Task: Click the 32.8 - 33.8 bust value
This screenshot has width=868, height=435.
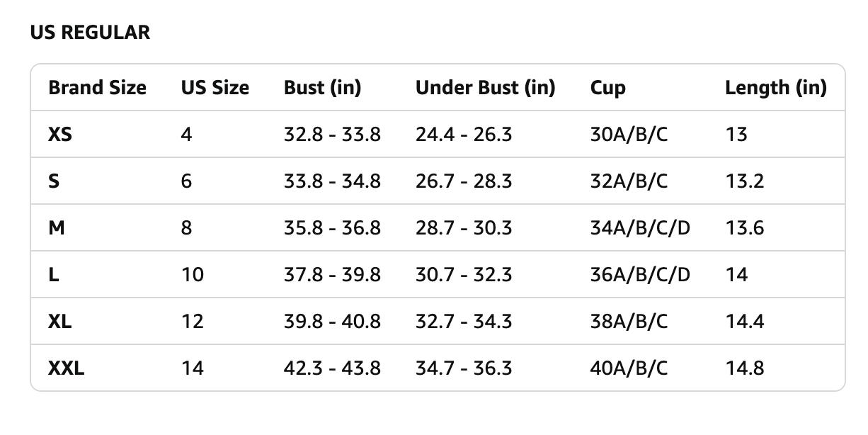Action: pos(332,134)
